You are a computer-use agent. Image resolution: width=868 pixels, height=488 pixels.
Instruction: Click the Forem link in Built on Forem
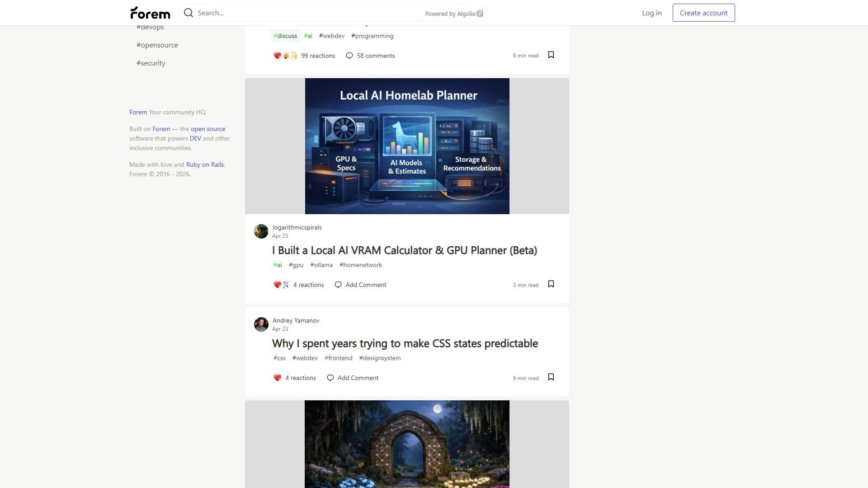click(161, 129)
